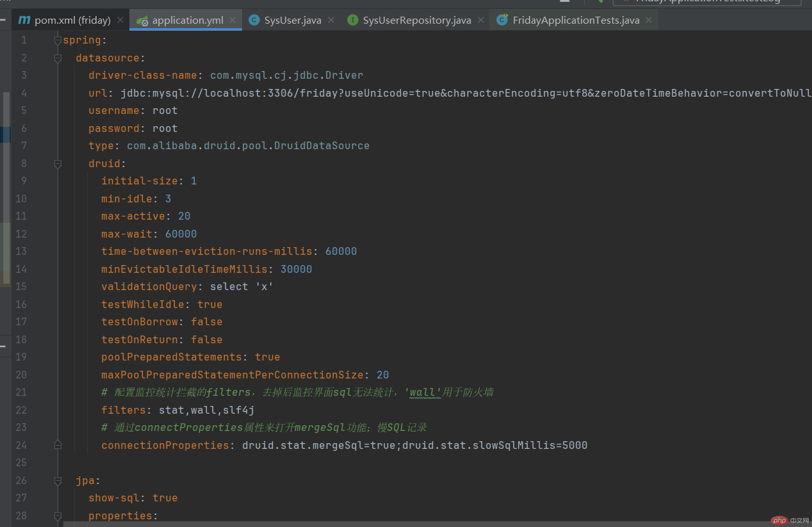Switch to the pom.xml (friday) tab
This screenshot has width=812, height=527.
pyautogui.click(x=71, y=20)
